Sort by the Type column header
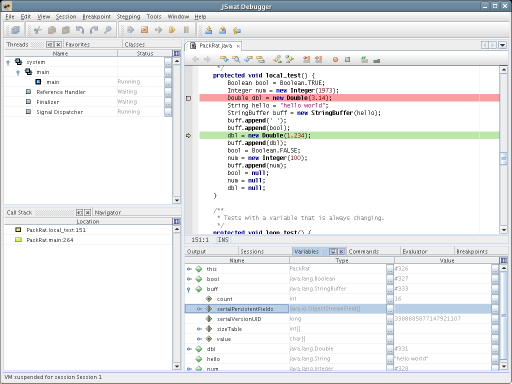Screen dimensions: 512x384 (x=342, y=260)
